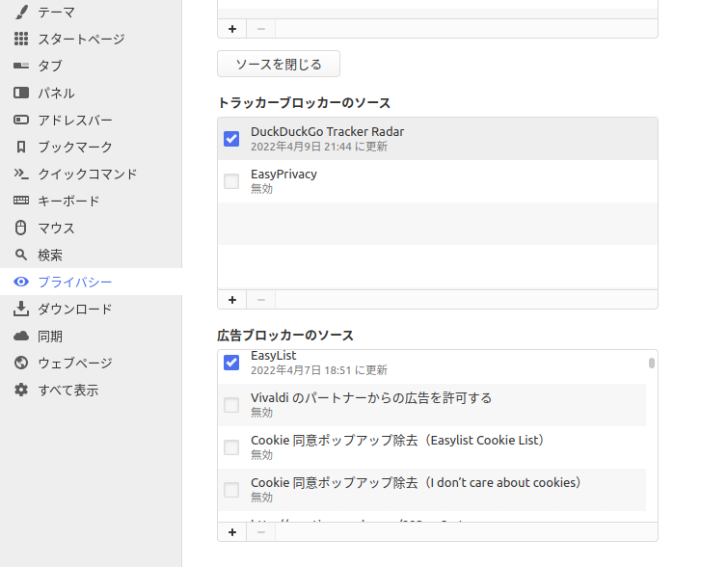Click the Panel icon in sidebar
The height and width of the screenshot is (567, 728).
point(21,93)
